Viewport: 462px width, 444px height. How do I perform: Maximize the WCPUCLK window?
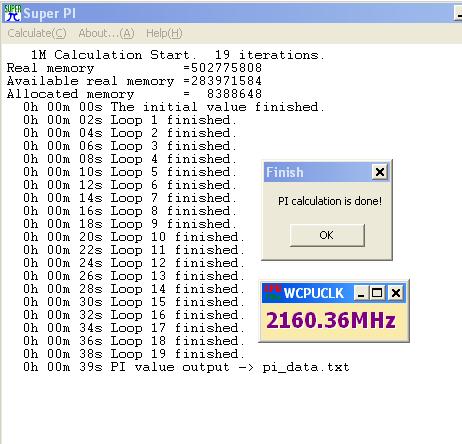[377, 293]
